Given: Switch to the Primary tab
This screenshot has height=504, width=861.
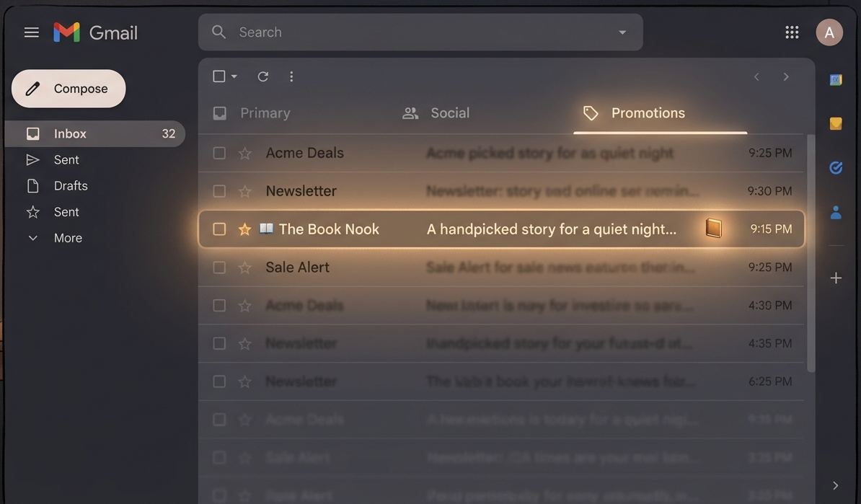Looking at the screenshot, I should pyautogui.click(x=252, y=113).
